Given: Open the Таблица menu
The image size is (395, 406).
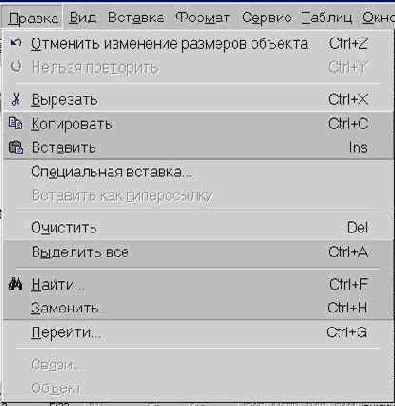Looking at the screenshot, I should [x=327, y=18].
